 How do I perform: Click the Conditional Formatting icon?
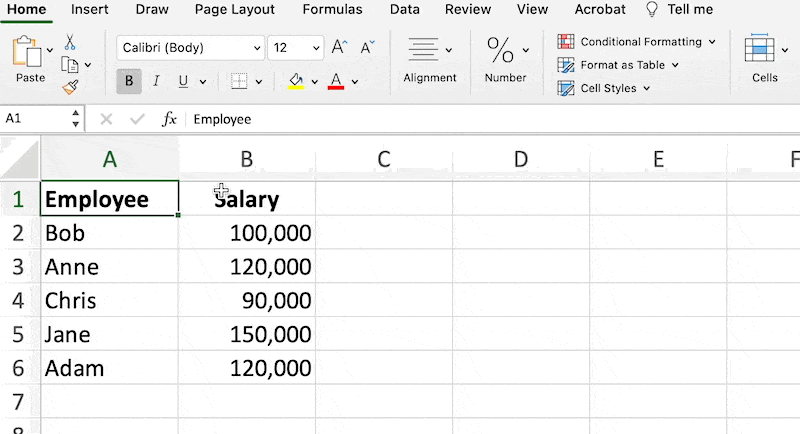tap(566, 41)
